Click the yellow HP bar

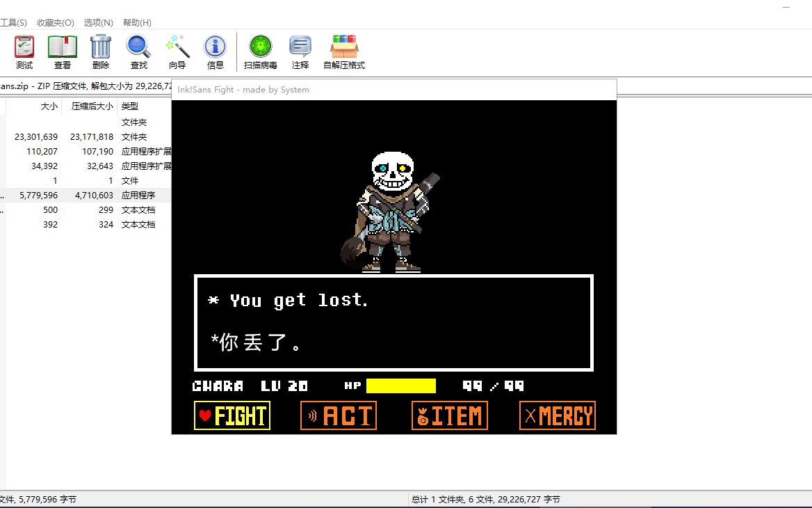(x=401, y=386)
